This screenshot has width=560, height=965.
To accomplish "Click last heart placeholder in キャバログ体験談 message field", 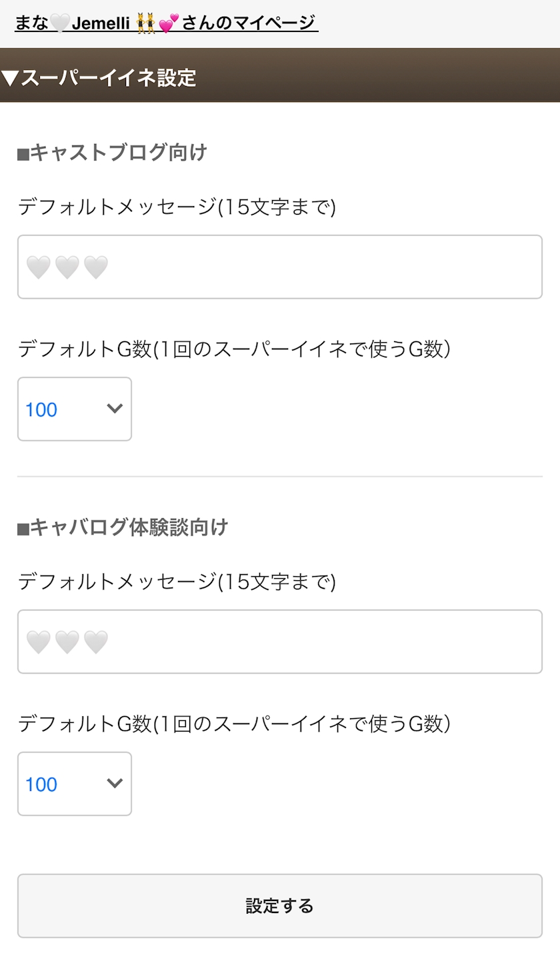I will tap(96, 643).
